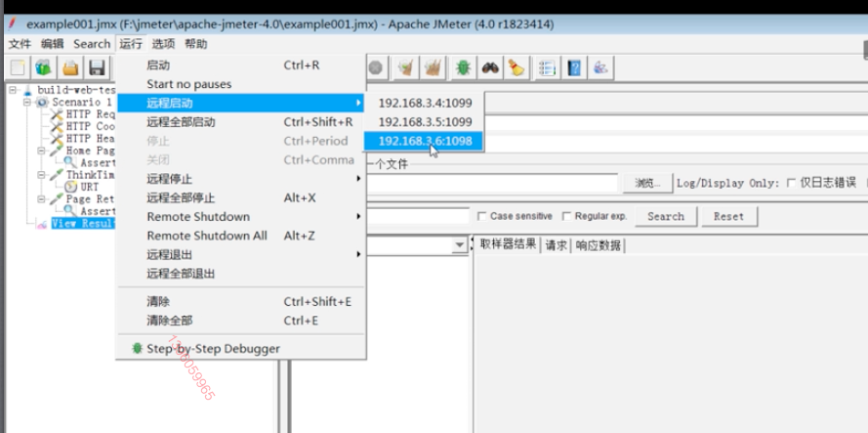Choose 清除 menu entry
This screenshot has height=433, width=868.
(241, 302)
